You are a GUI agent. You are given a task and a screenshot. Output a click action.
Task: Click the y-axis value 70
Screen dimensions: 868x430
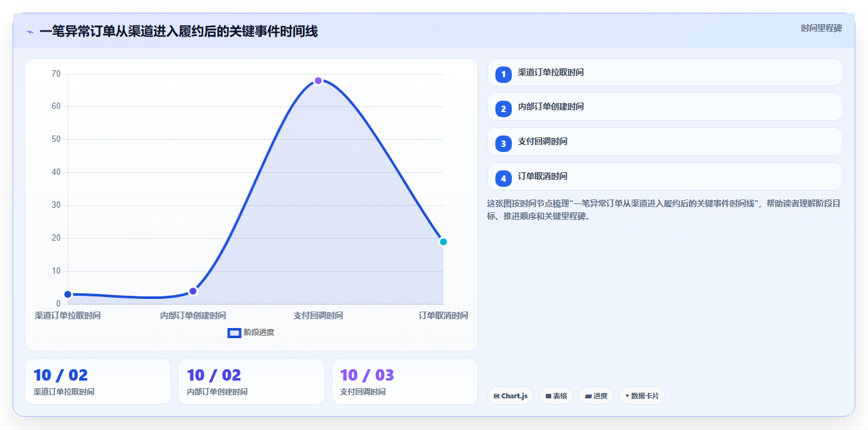pyautogui.click(x=56, y=74)
